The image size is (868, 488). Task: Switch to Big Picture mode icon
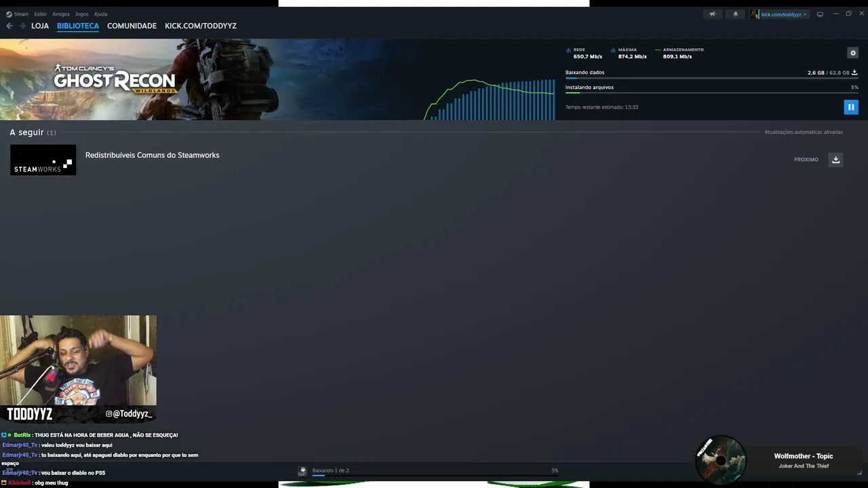pyautogui.click(x=820, y=14)
